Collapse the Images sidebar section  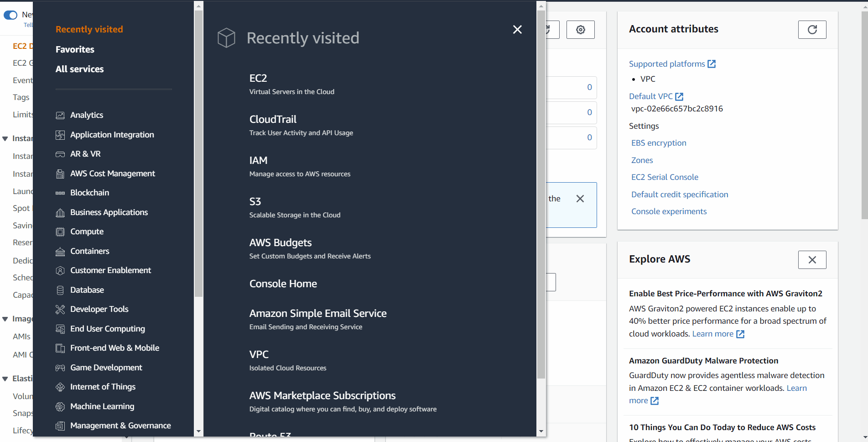(5, 319)
